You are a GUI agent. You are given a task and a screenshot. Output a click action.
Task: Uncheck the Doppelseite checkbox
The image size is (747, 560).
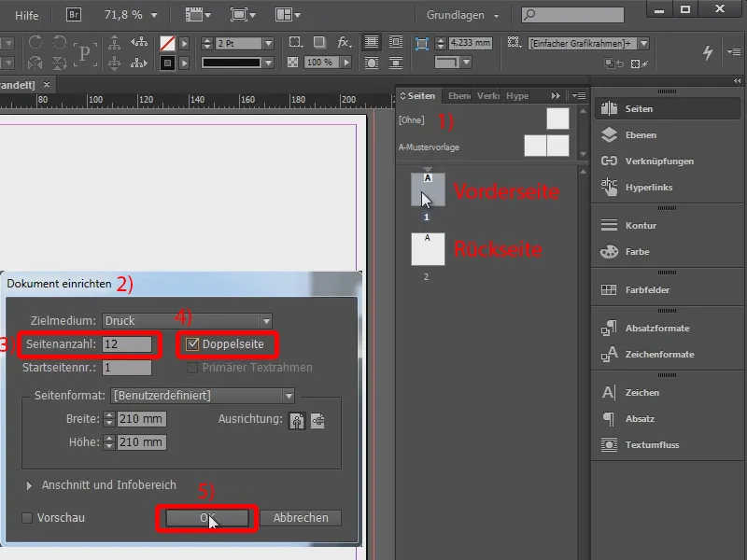(192, 344)
